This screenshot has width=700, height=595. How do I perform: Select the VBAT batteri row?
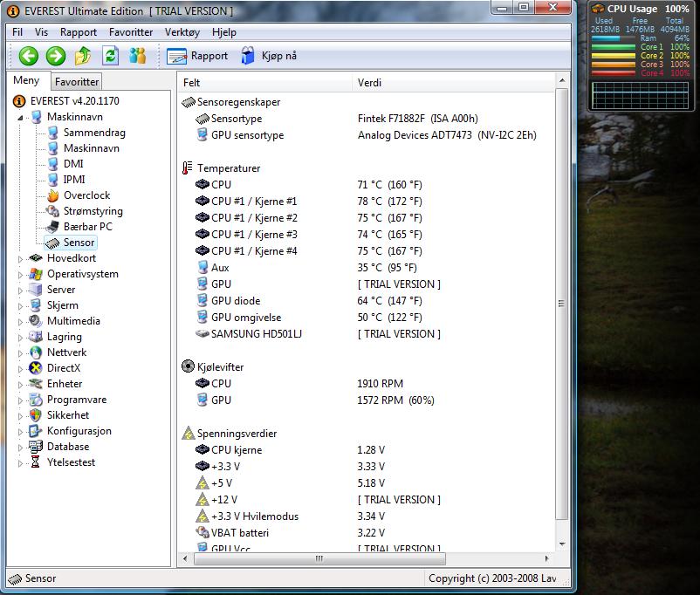366,533
